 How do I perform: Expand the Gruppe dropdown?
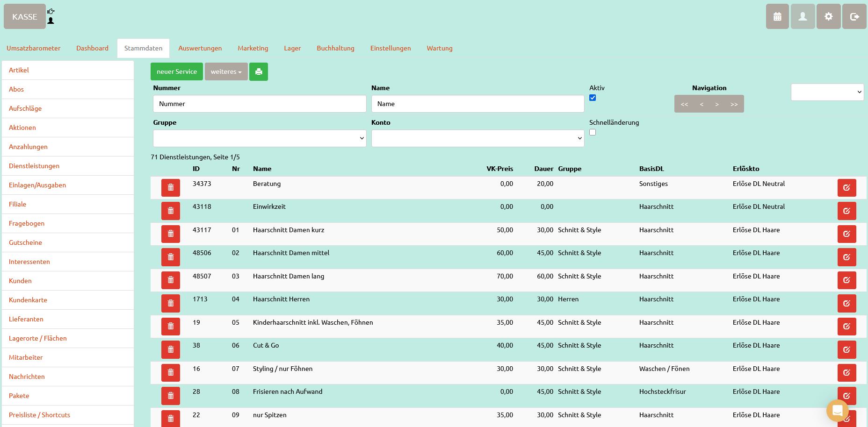pos(259,138)
